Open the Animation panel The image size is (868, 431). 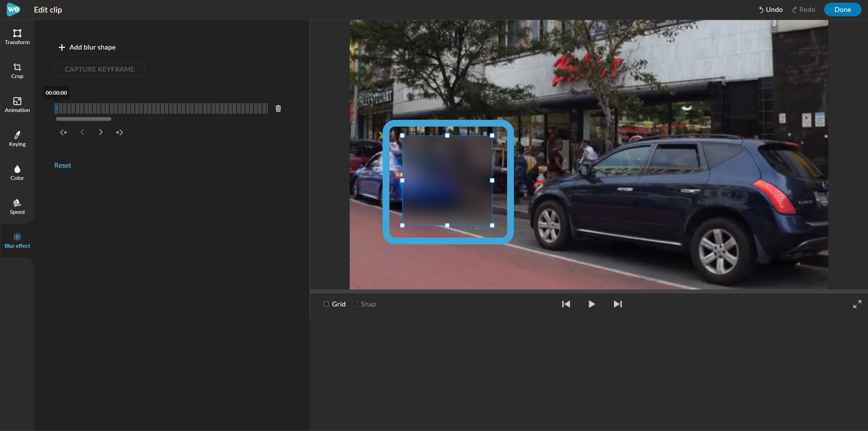[x=17, y=105]
